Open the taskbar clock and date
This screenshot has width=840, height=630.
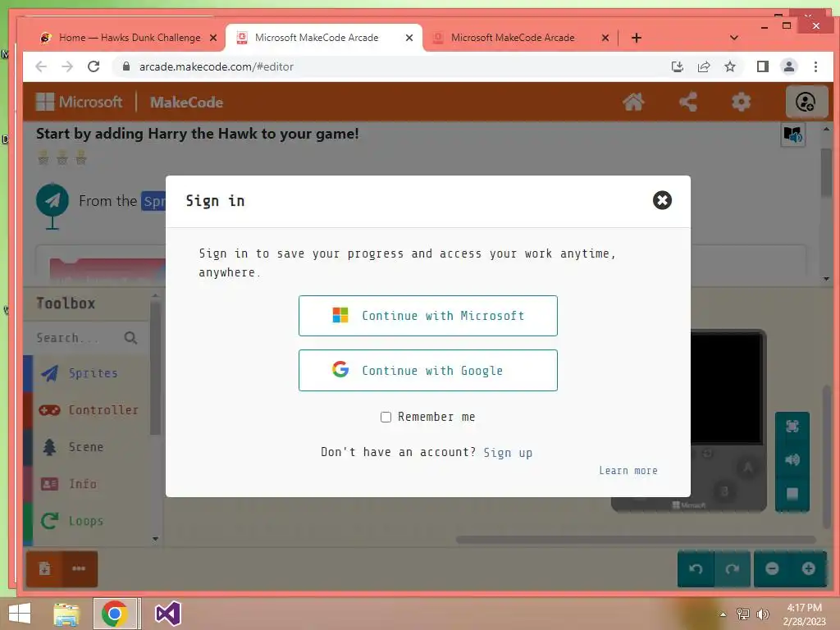(804, 614)
